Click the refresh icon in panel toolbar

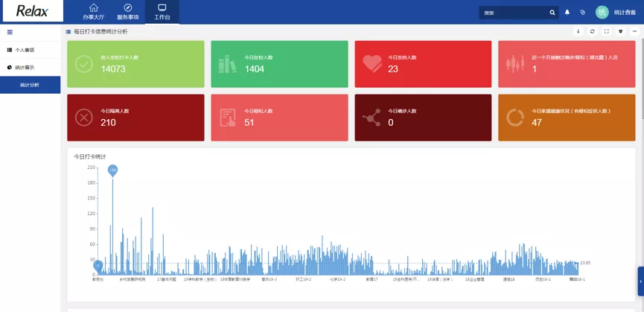592,31
